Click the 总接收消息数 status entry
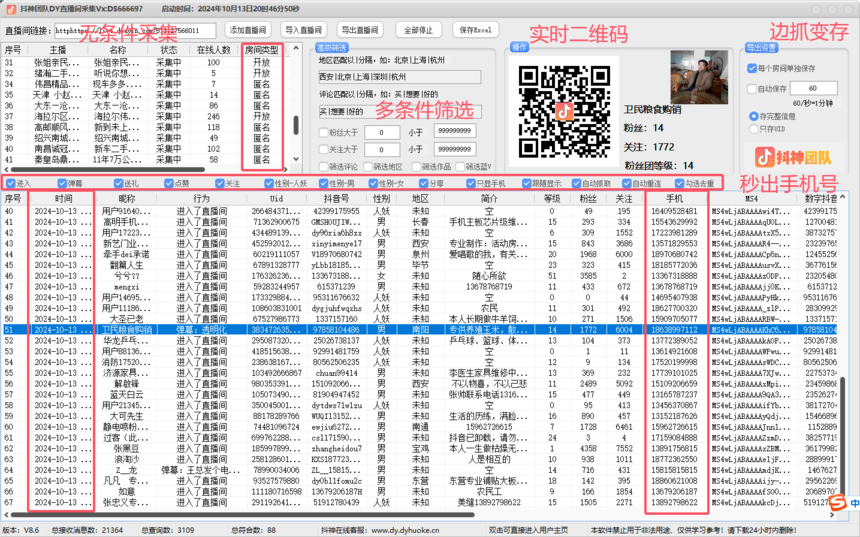Viewport: 860px width, 537px height. (87, 530)
